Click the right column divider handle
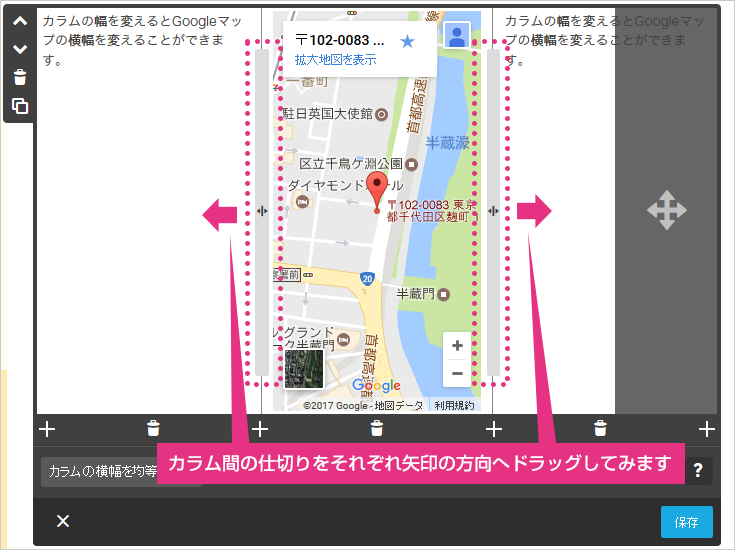 (x=493, y=211)
